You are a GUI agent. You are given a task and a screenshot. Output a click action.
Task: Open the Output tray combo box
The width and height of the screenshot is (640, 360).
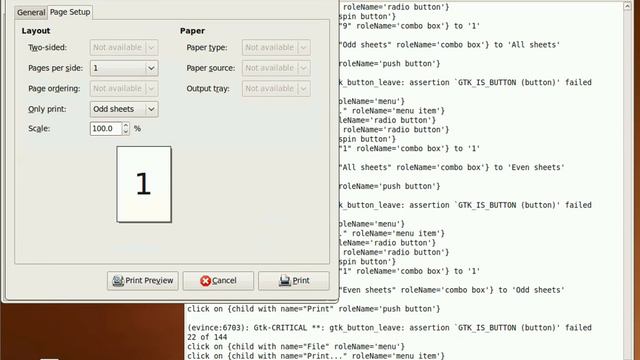(x=276, y=89)
